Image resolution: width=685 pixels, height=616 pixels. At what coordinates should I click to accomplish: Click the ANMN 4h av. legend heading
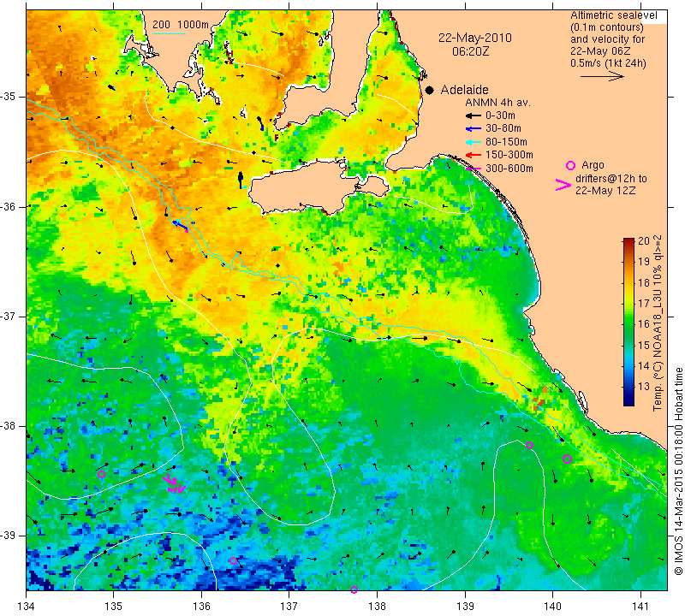click(x=497, y=103)
